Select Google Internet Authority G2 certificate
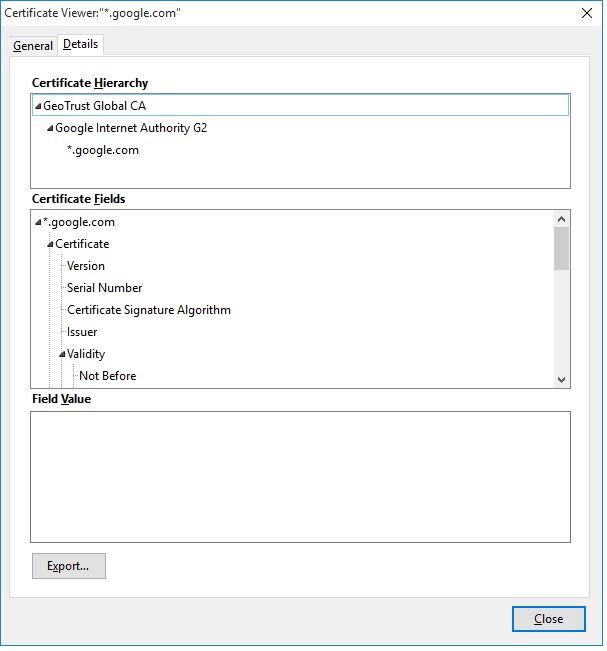 (131, 128)
